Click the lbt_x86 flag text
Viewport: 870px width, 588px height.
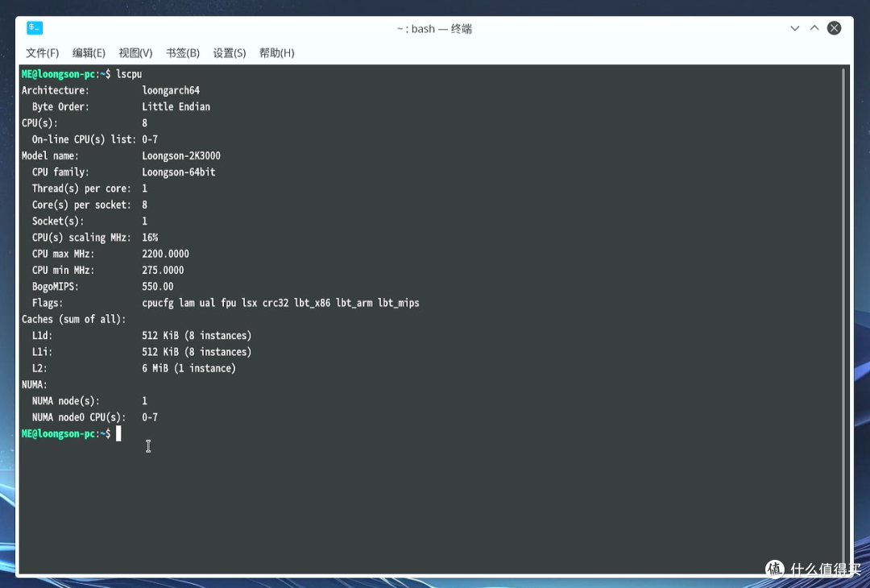[312, 303]
